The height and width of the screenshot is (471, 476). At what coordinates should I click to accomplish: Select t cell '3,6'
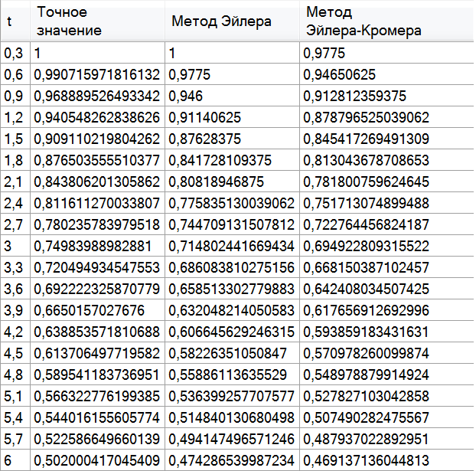(x=15, y=289)
